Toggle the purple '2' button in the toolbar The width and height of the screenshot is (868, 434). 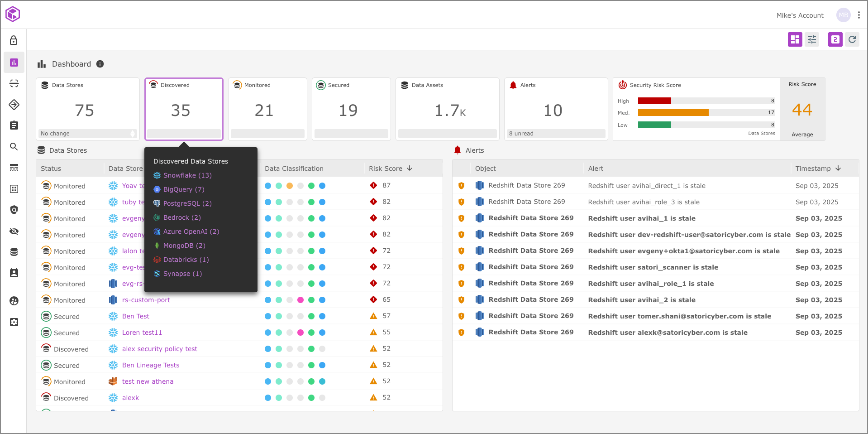tap(835, 39)
